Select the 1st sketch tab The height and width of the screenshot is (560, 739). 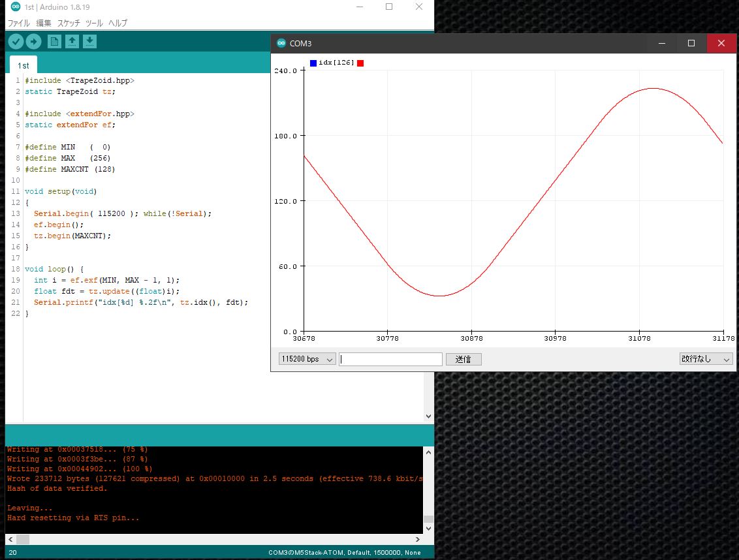coord(23,65)
